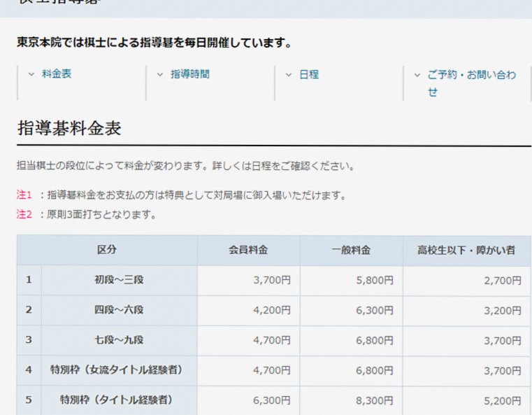
Task: Select member fee 6,300円 for タイトル経験者
Action: tap(248, 400)
